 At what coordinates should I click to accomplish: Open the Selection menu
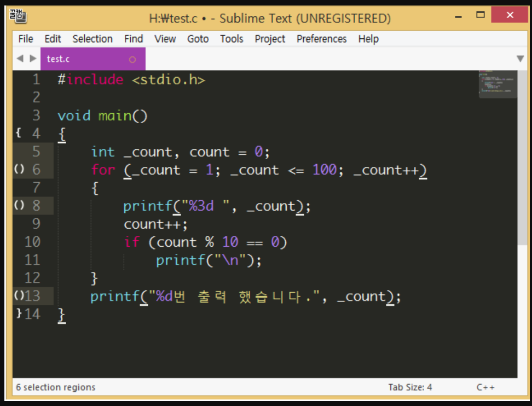click(x=92, y=39)
